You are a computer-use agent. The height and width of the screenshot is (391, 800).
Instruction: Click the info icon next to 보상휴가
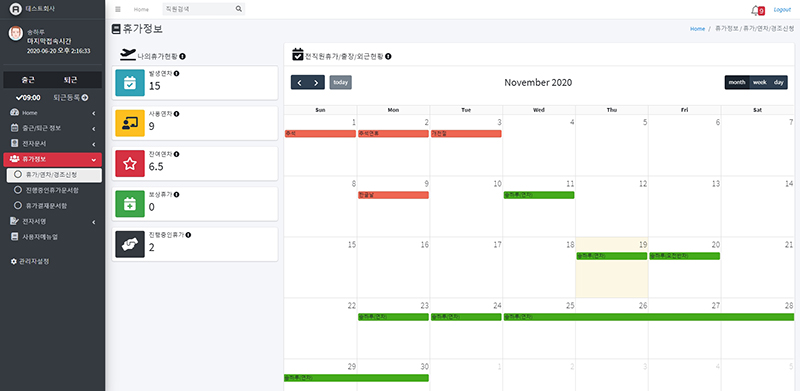pyautogui.click(x=177, y=194)
